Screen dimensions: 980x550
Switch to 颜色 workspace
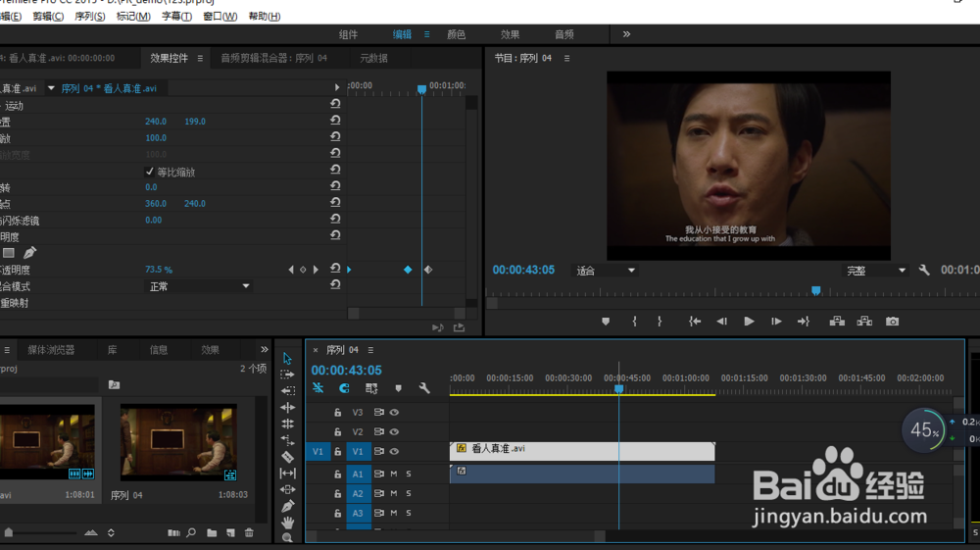pos(457,34)
